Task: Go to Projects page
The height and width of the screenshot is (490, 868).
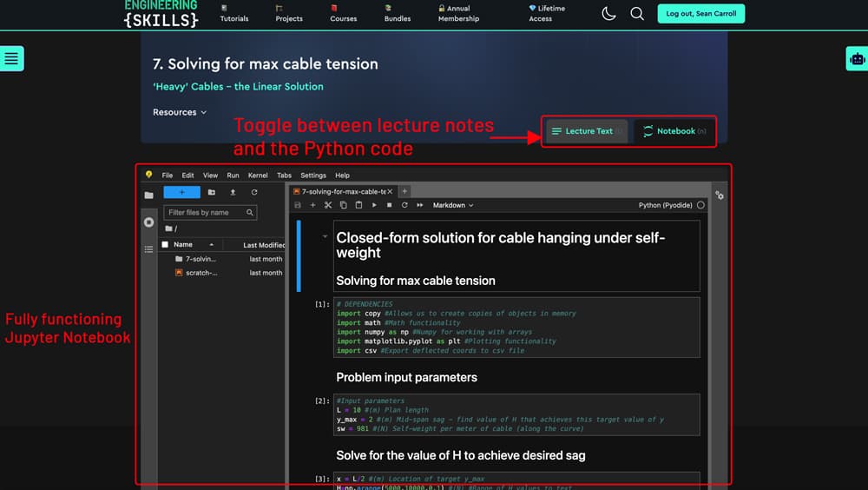Action: point(289,13)
